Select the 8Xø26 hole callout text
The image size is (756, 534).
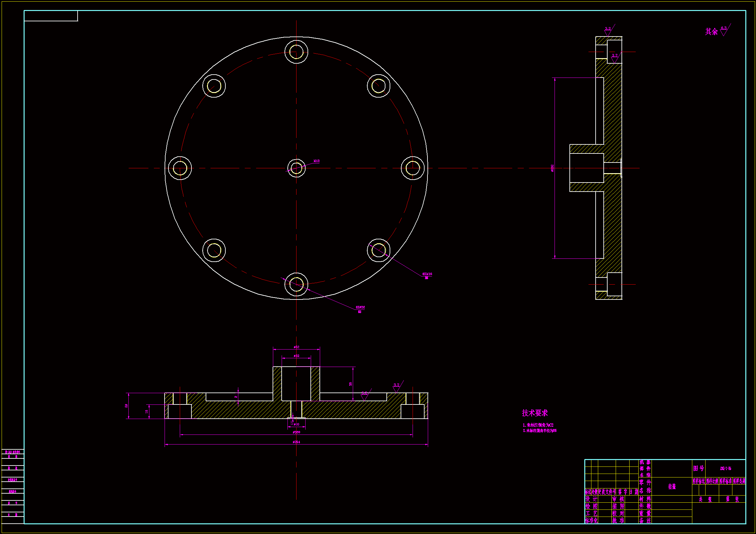[x=360, y=307]
